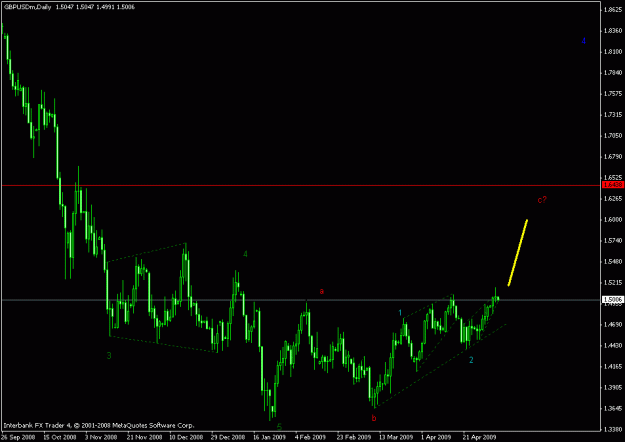Click the 1.5740 price axis label
This screenshot has width=625, height=442.
pos(613,241)
